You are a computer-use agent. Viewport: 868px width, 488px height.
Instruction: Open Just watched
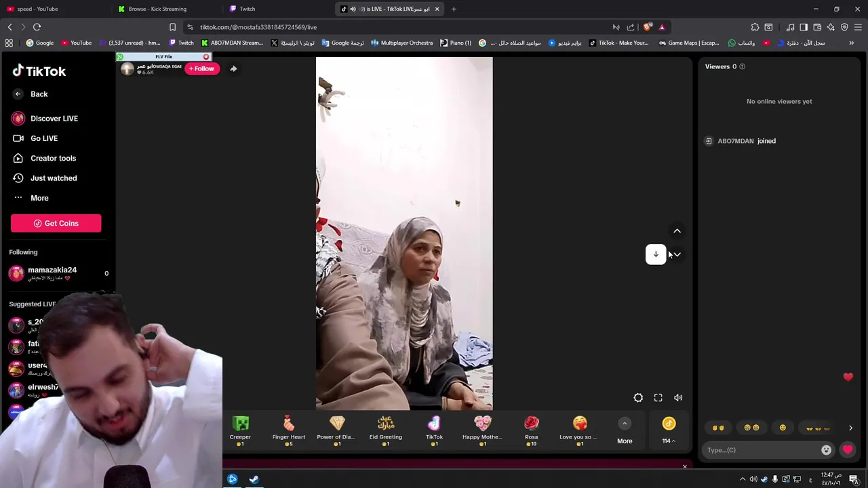click(x=45, y=178)
